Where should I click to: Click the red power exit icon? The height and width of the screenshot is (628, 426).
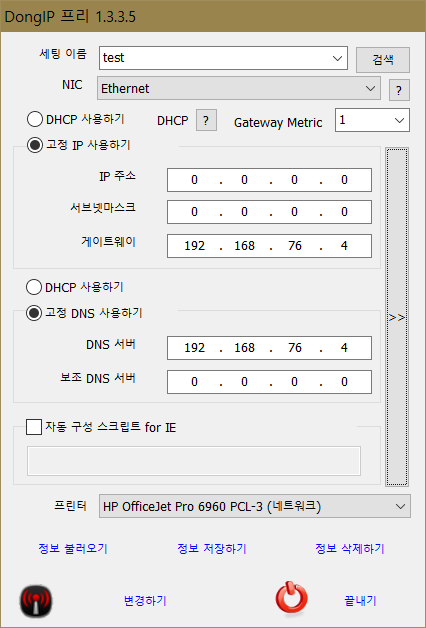point(291,600)
